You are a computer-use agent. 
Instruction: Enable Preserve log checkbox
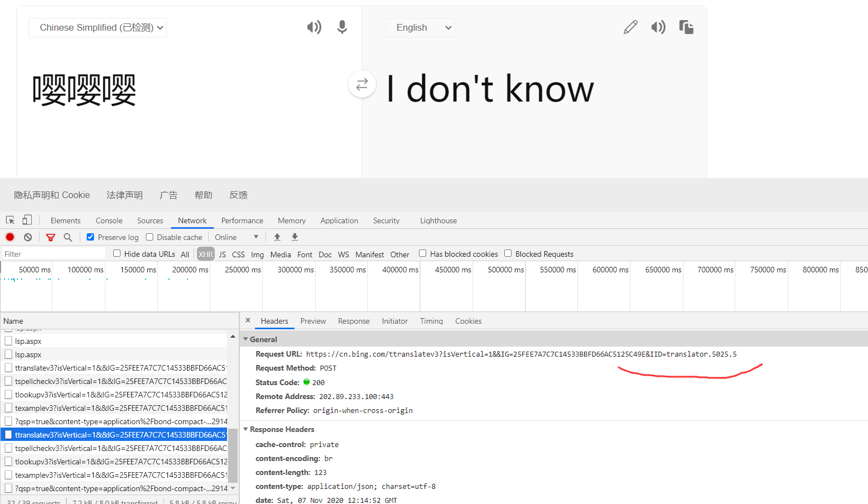coord(90,237)
